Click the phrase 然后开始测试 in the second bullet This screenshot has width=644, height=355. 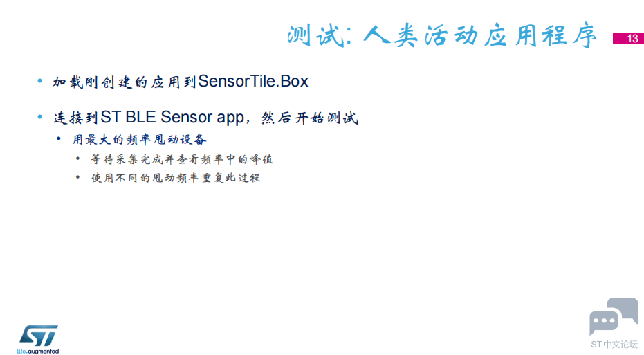[x=310, y=118]
